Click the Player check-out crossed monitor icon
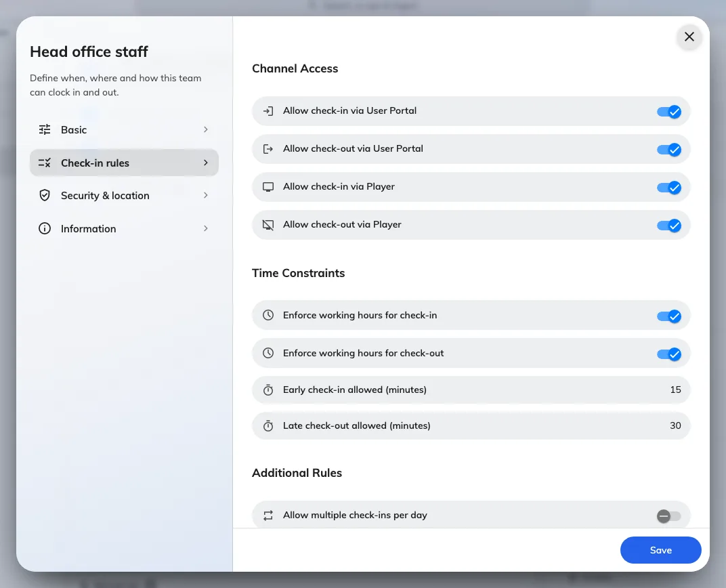726x588 pixels. (x=268, y=224)
